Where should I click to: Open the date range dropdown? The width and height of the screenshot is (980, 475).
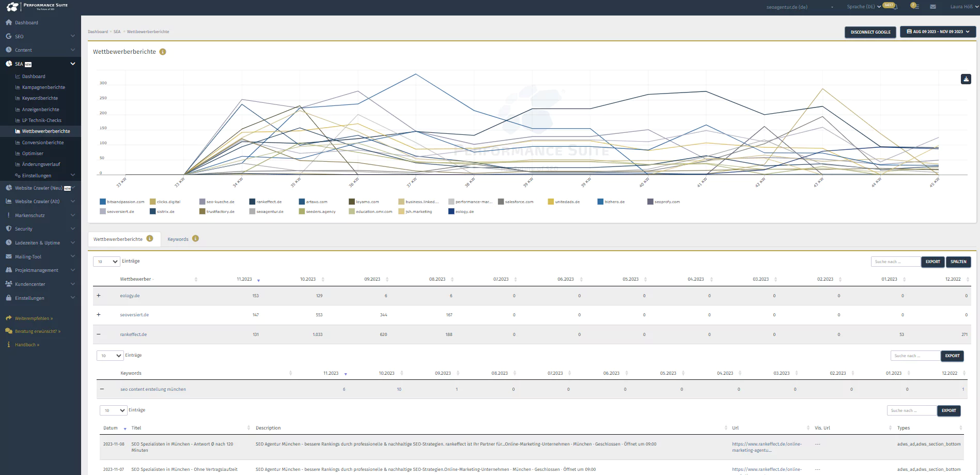pyautogui.click(x=938, y=32)
